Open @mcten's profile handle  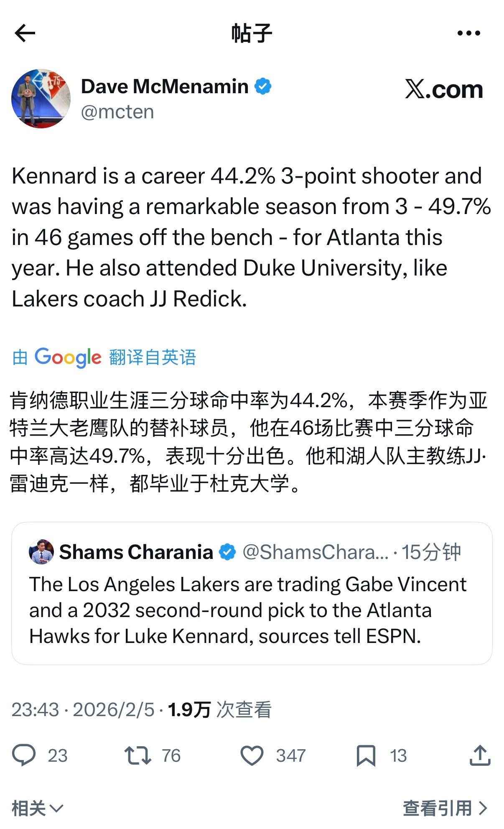click(x=118, y=111)
